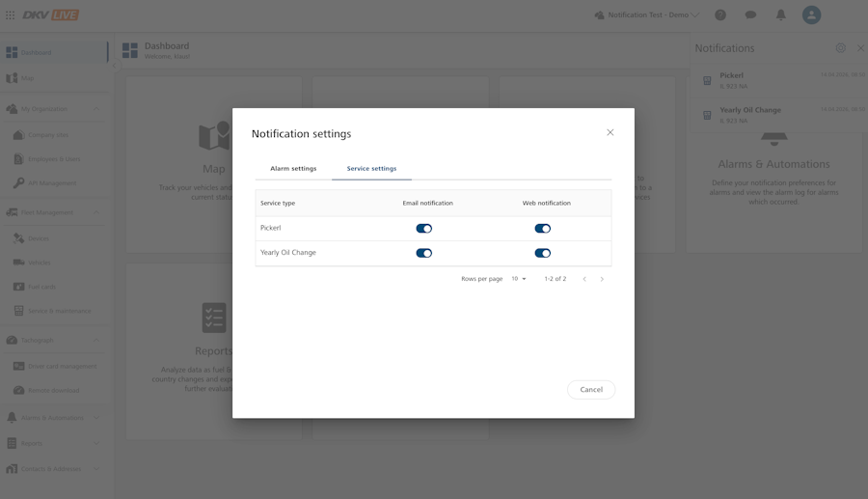The height and width of the screenshot is (499, 868).
Task: Click the Pickerl service type cell
Action: tap(271, 228)
